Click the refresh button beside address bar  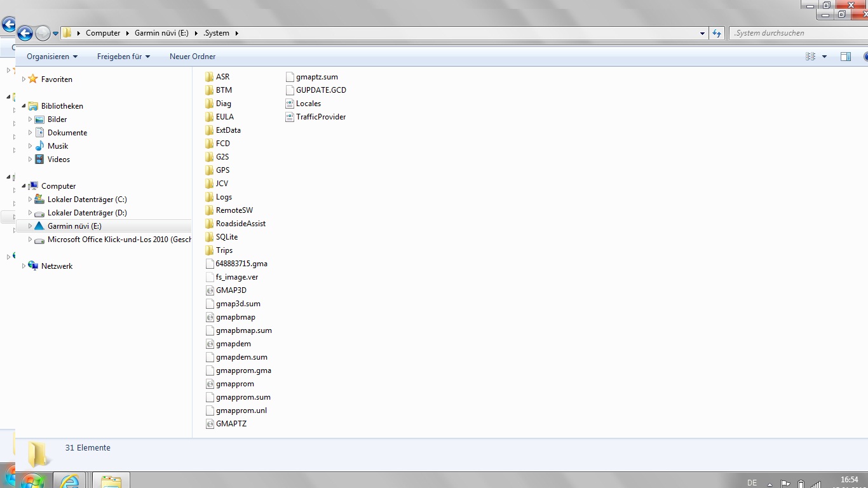click(x=717, y=33)
